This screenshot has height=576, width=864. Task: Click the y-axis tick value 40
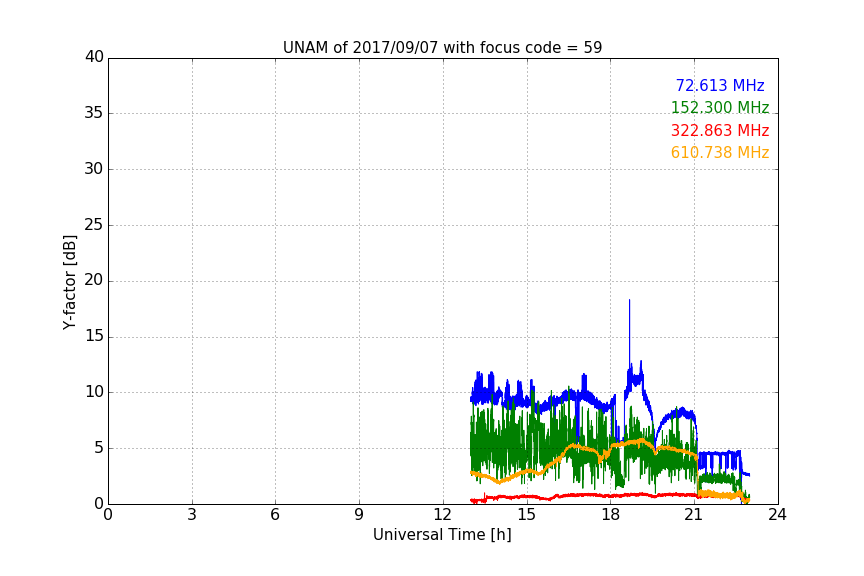pos(94,57)
